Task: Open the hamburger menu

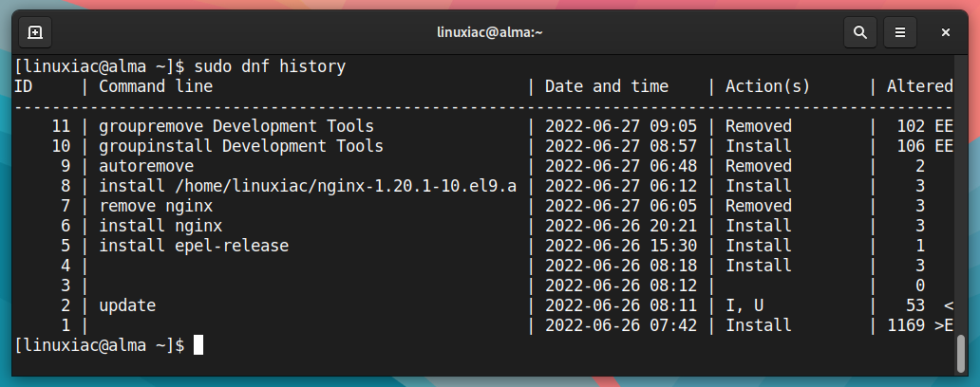Action: pyautogui.click(x=900, y=32)
